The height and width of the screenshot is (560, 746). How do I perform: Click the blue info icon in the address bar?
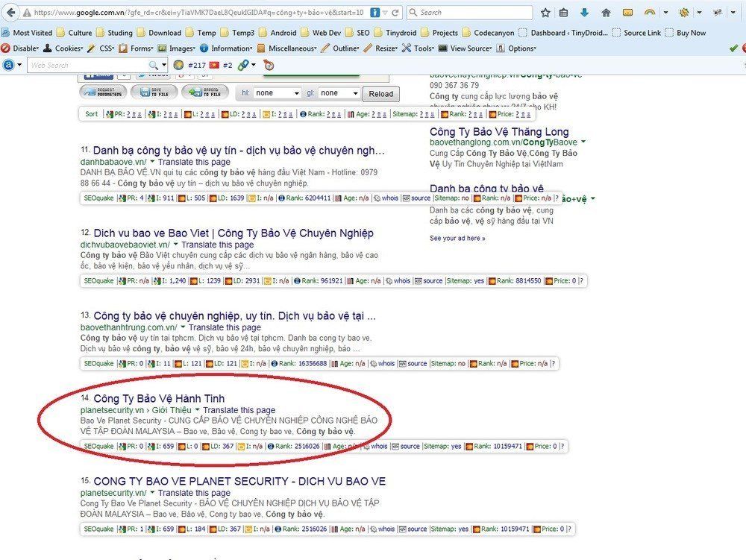[375, 13]
